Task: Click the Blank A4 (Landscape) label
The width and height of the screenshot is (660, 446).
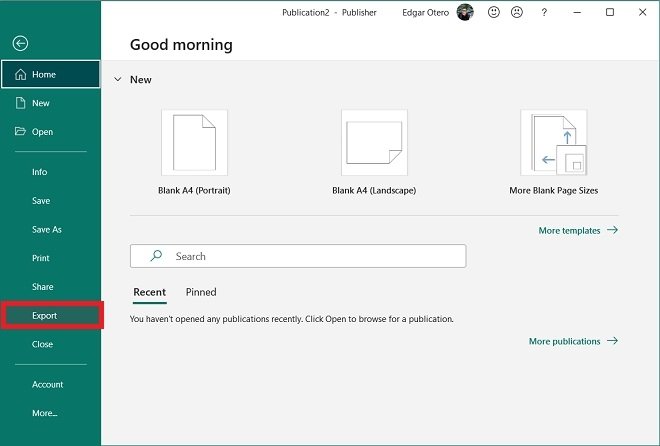Action: [374, 191]
